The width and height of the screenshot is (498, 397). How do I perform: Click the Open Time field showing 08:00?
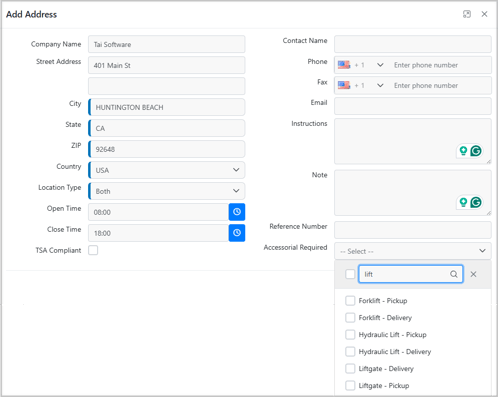point(158,212)
